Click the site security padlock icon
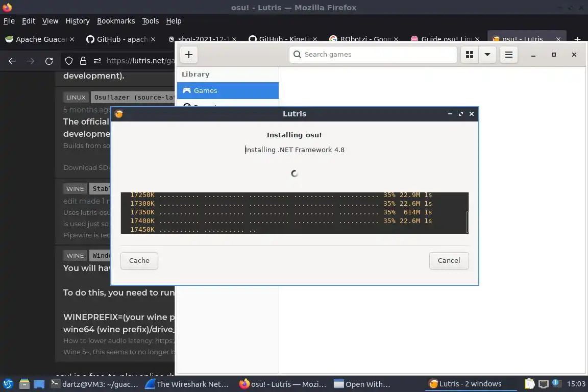This screenshot has width=588, height=392. [x=83, y=61]
